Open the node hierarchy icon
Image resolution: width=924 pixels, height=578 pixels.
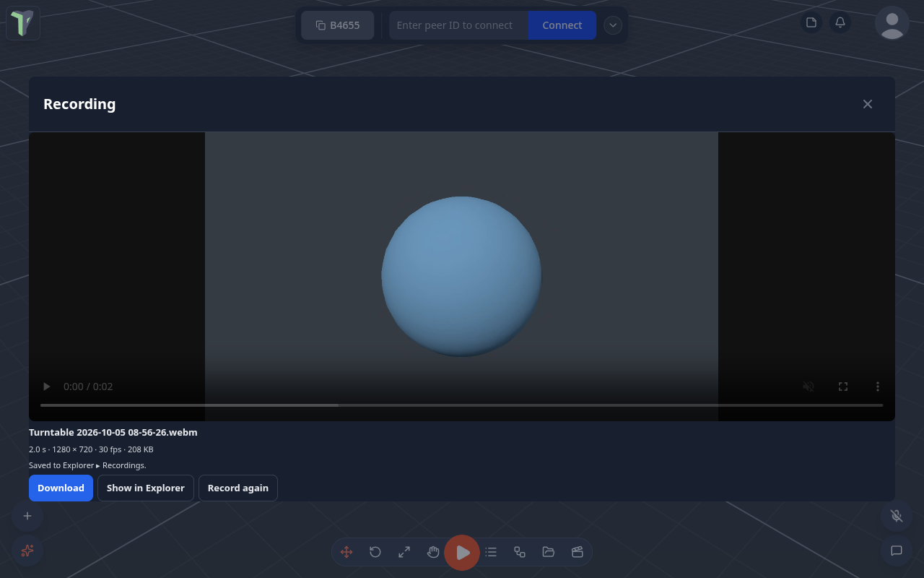(x=520, y=552)
